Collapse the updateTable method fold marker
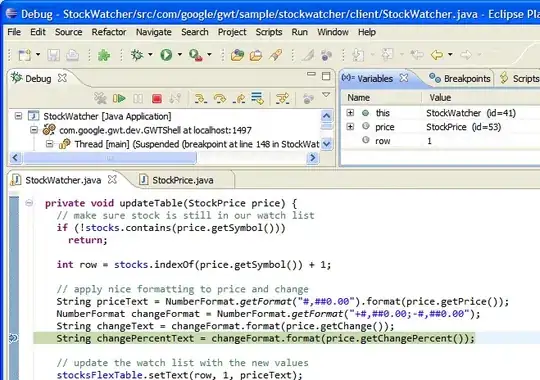Viewport: 540px width, 380px height. [x=29, y=203]
